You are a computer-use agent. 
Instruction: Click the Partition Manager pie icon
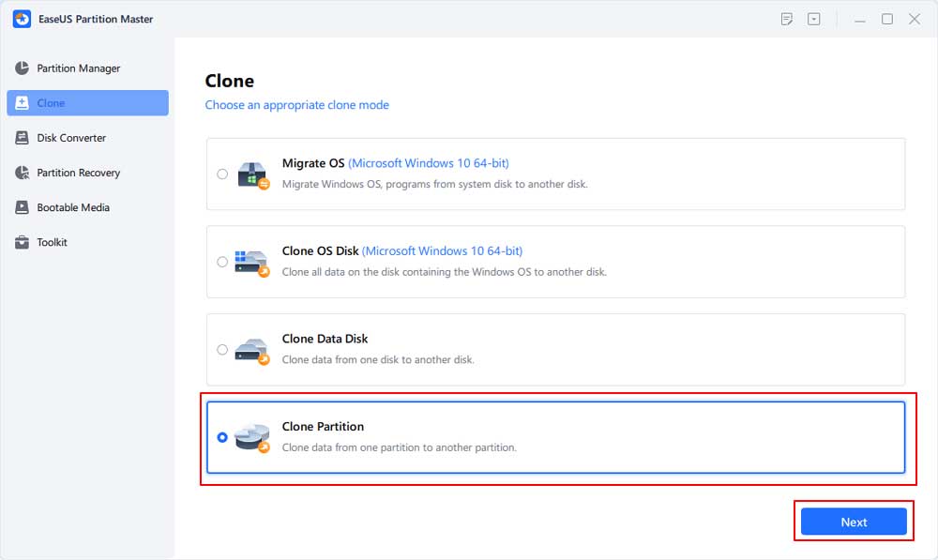coord(23,68)
